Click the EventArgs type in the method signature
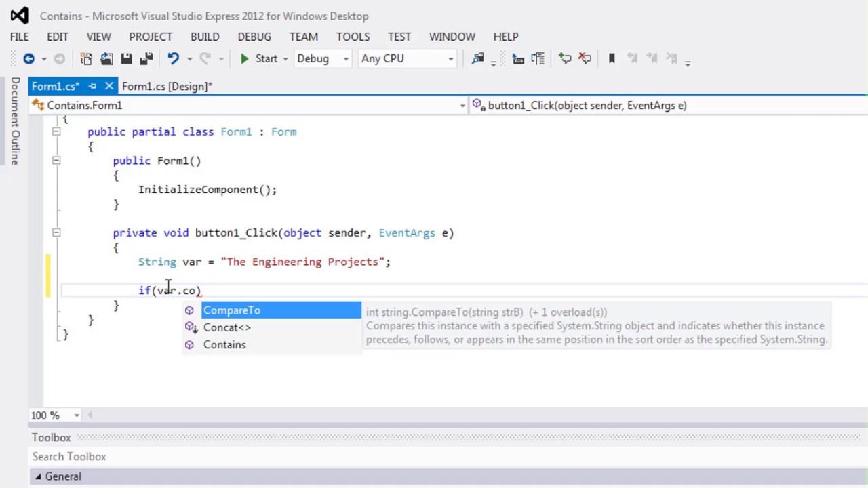Viewport: 868px width, 488px height. coord(407,232)
